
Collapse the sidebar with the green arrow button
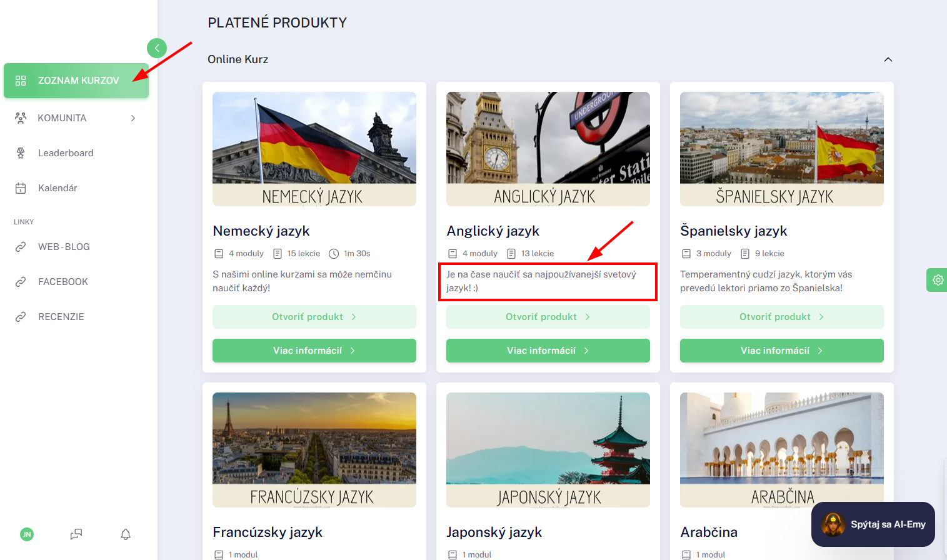coord(157,48)
